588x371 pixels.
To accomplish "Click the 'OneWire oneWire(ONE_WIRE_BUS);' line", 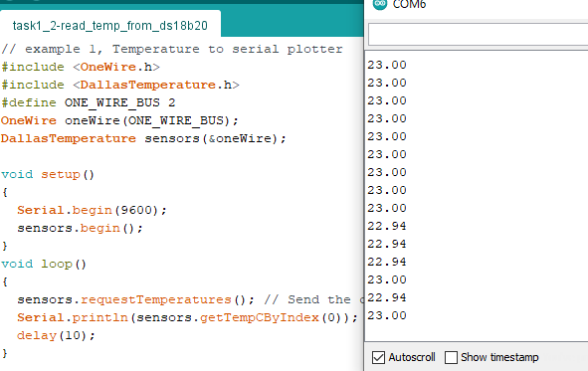I will 119,120.
